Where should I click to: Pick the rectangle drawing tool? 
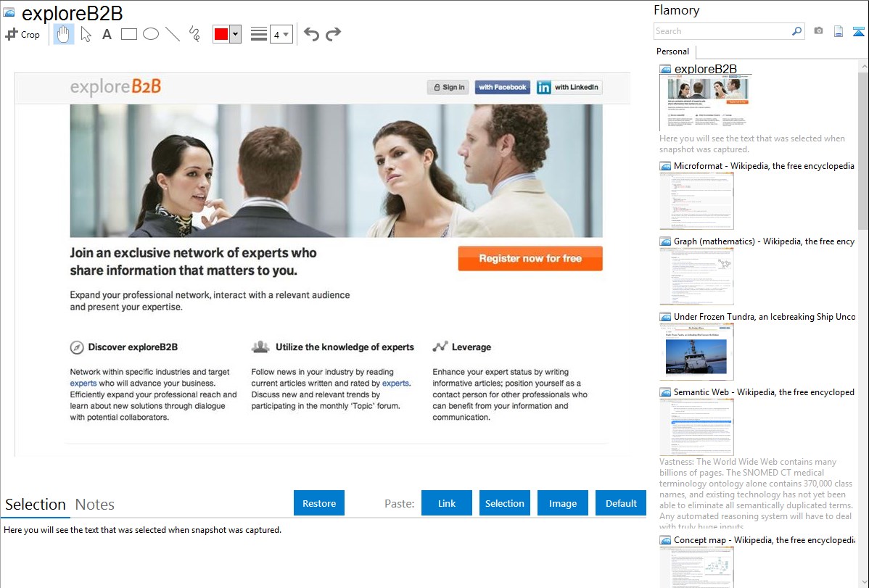128,34
